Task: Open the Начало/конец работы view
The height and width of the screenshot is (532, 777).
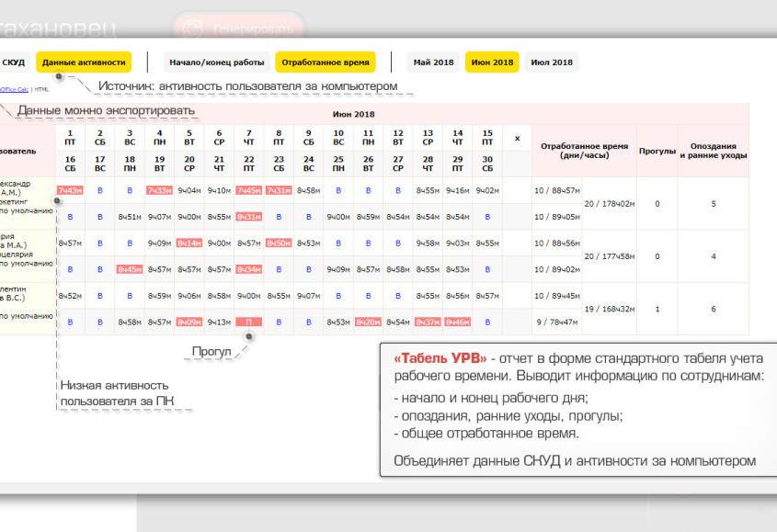Action: click(217, 62)
